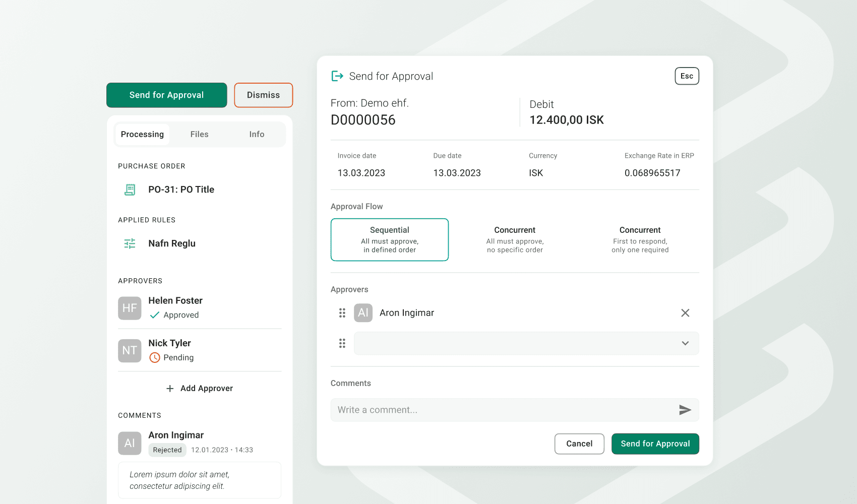Select Concurrent all must approve option
This screenshot has width=857, height=504.
(x=515, y=239)
